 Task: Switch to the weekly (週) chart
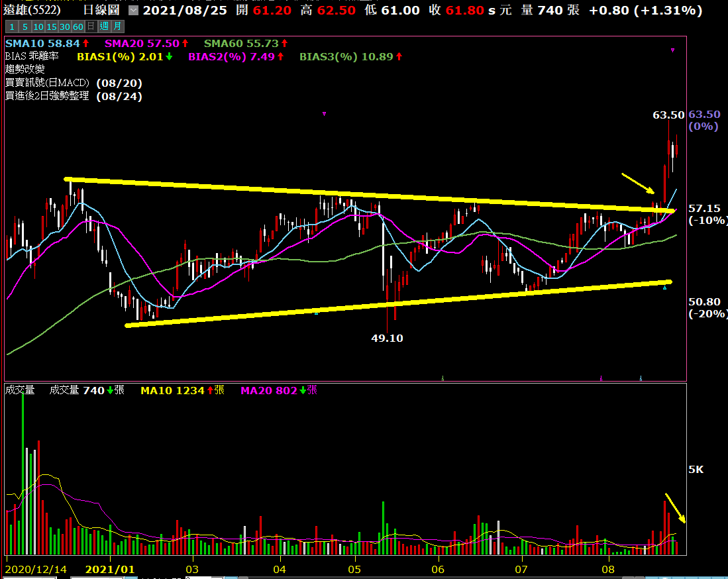(103, 26)
